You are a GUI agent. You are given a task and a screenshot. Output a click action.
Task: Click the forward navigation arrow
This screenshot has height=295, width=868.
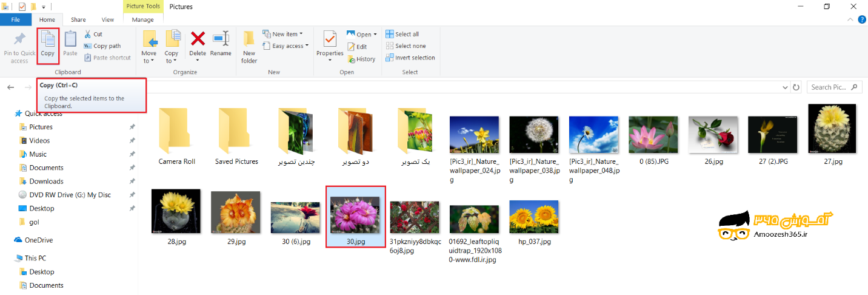click(28, 87)
